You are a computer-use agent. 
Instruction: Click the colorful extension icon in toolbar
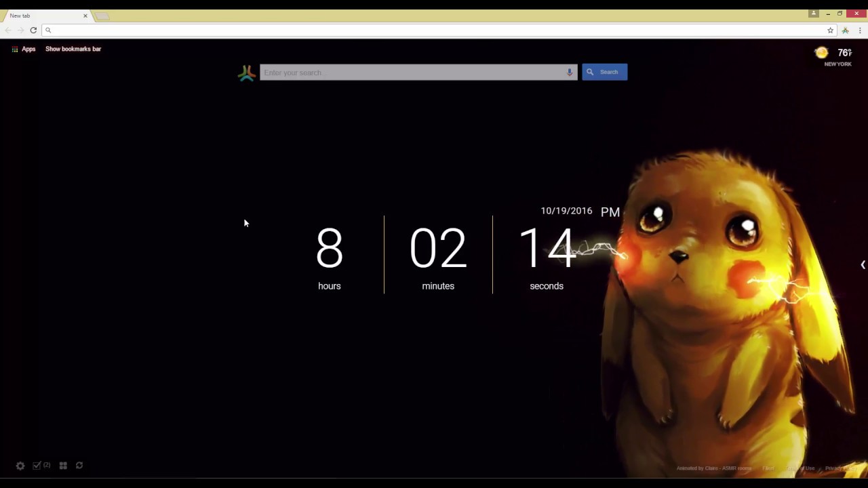[x=845, y=30]
